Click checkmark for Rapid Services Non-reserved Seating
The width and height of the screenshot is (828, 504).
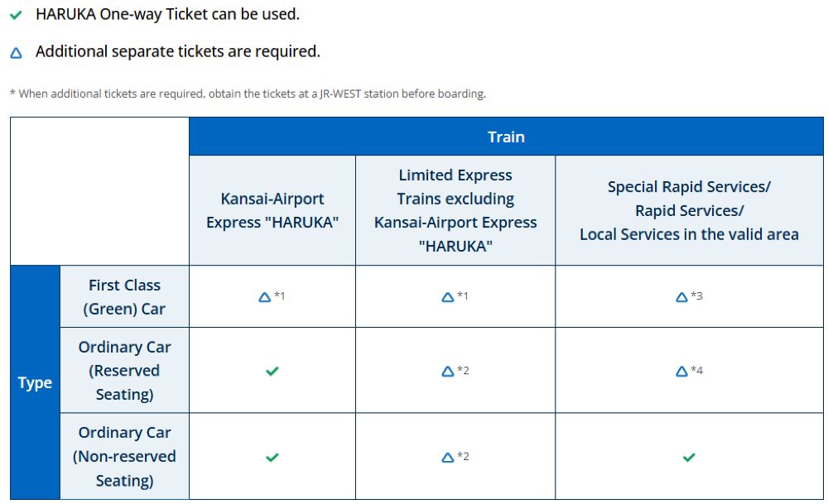[689, 457]
